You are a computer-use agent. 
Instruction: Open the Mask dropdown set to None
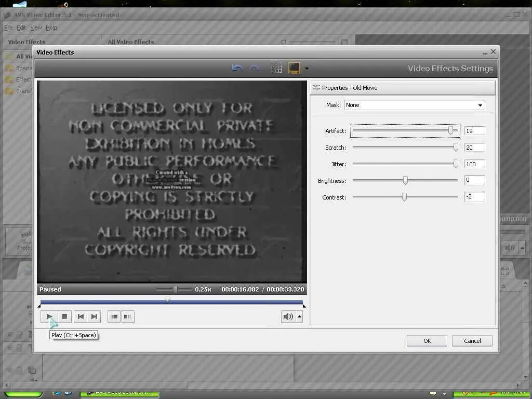coord(414,105)
